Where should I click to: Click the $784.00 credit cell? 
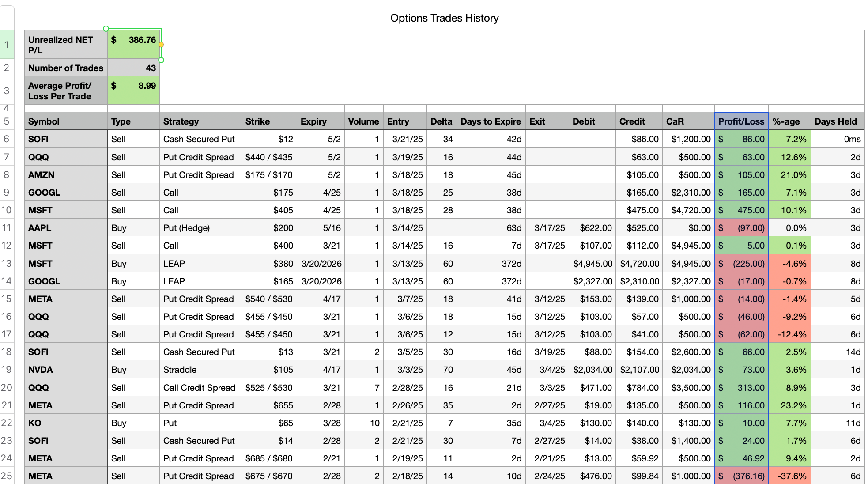(x=639, y=388)
